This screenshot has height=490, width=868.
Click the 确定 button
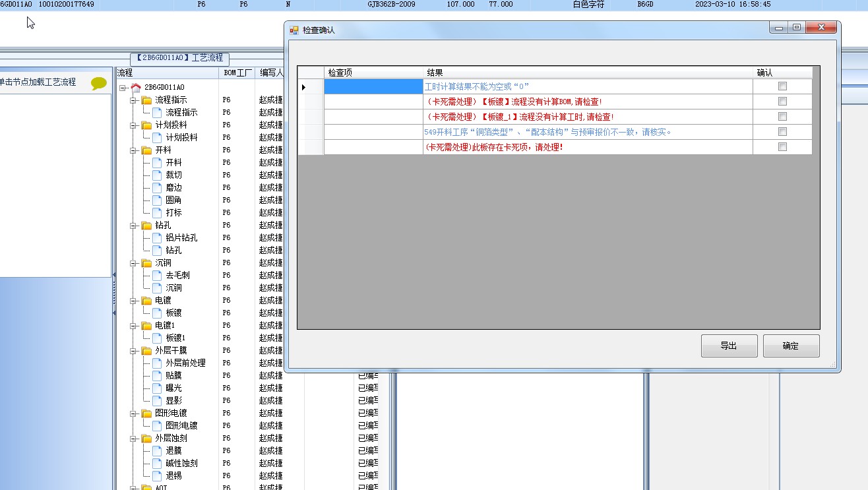pos(791,346)
